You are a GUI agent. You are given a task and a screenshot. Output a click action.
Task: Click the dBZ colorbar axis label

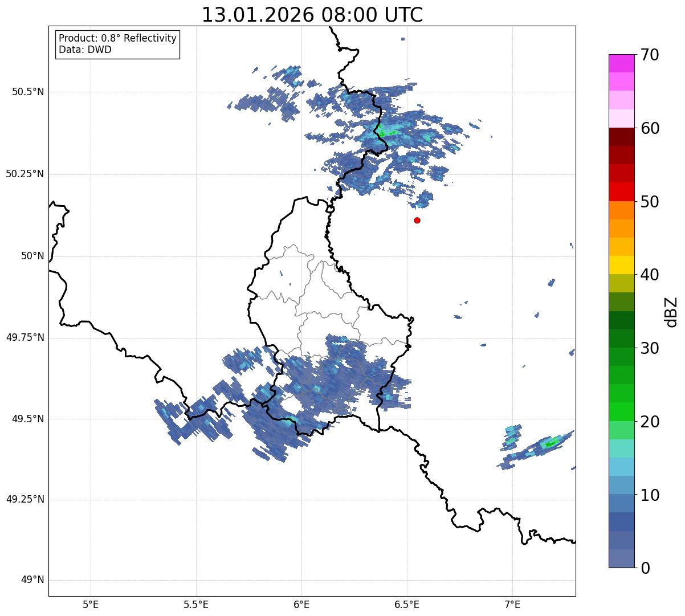click(x=671, y=311)
